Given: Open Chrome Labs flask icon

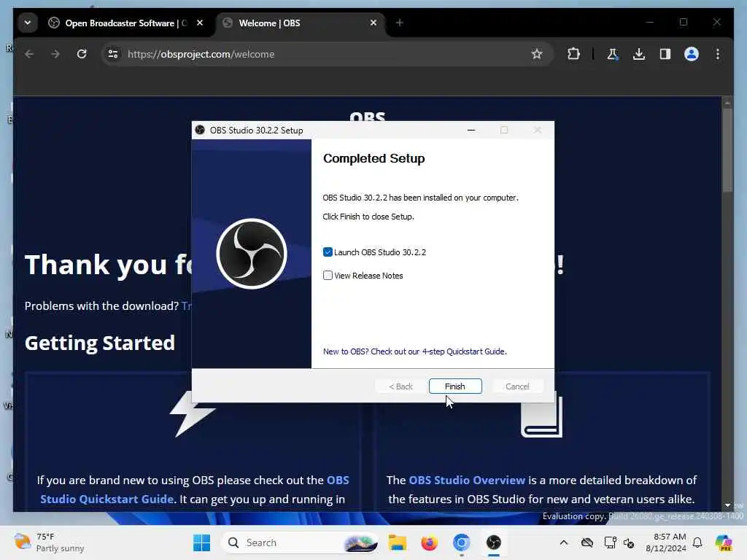Looking at the screenshot, I should pos(613,54).
